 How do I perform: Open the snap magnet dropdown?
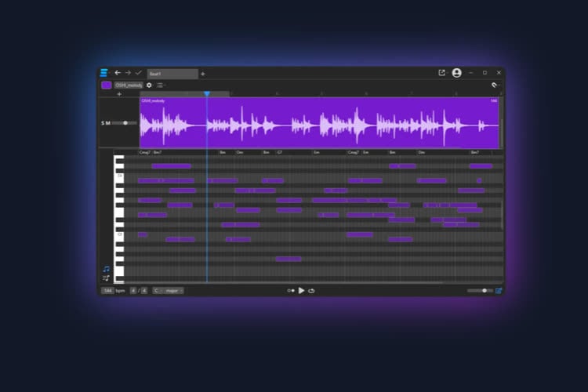pyautogui.click(x=495, y=85)
